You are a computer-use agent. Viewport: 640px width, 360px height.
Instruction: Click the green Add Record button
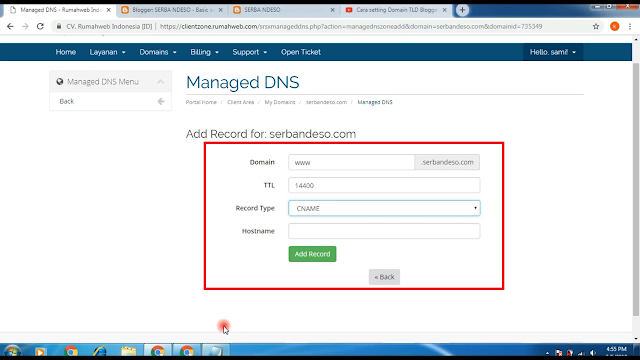[312, 254]
